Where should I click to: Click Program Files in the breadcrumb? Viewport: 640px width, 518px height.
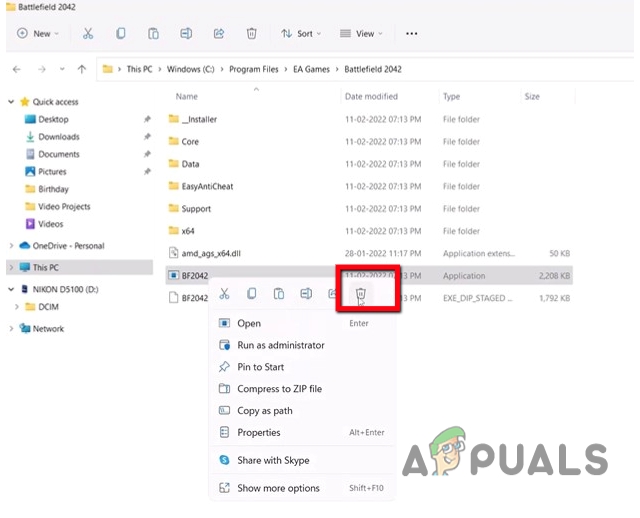click(x=253, y=69)
